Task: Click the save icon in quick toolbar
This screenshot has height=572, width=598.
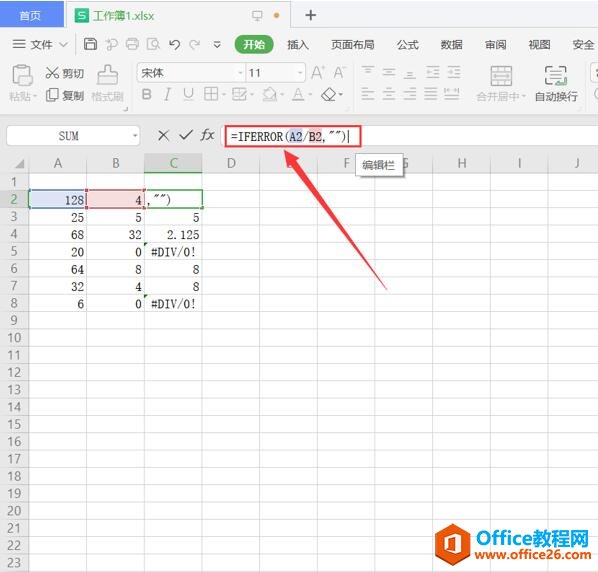Action: click(x=90, y=44)
